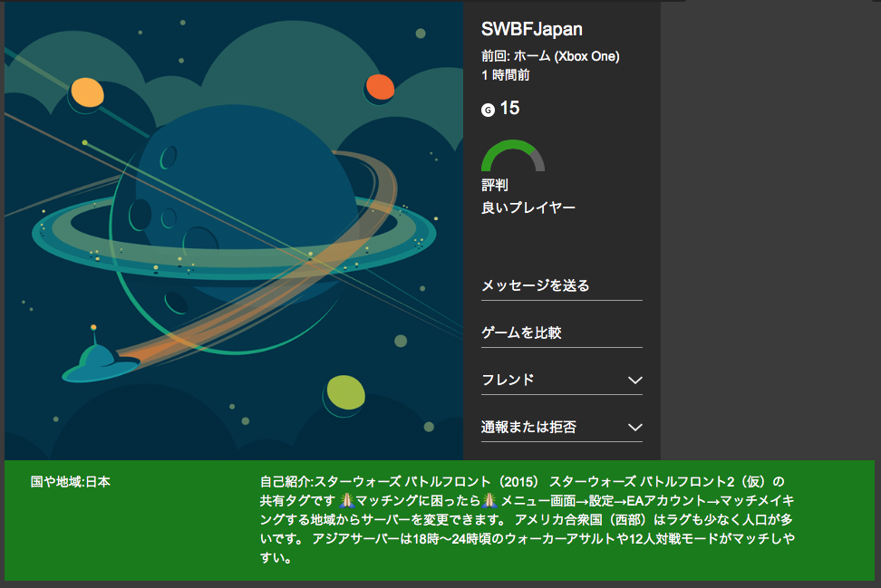Click the Gamerscore G icon
Screen dimensions: 881x588
489,110
